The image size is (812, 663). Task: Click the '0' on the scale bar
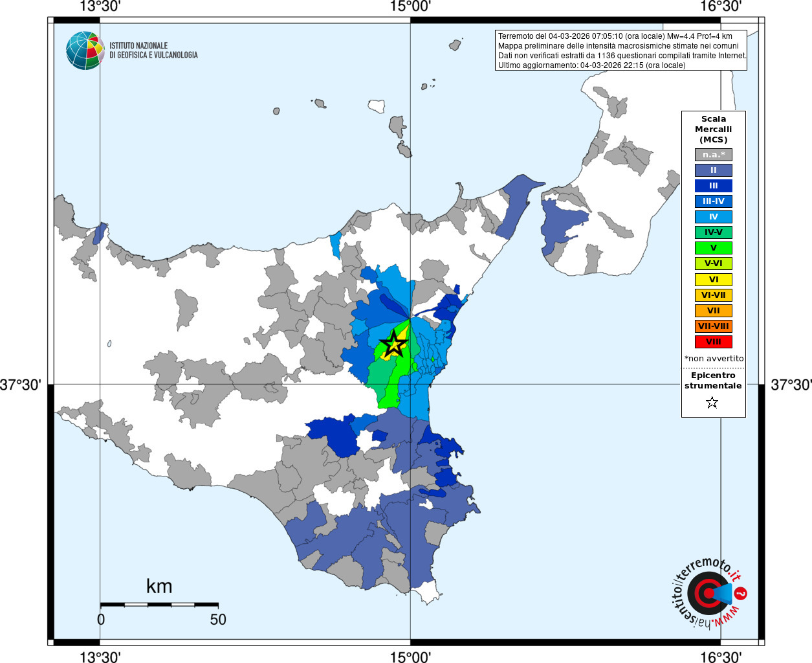[x=101, y=619]
